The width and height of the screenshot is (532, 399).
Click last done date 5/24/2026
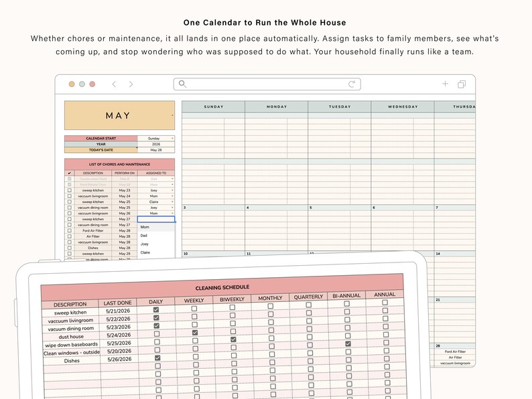tap(119, 335)
